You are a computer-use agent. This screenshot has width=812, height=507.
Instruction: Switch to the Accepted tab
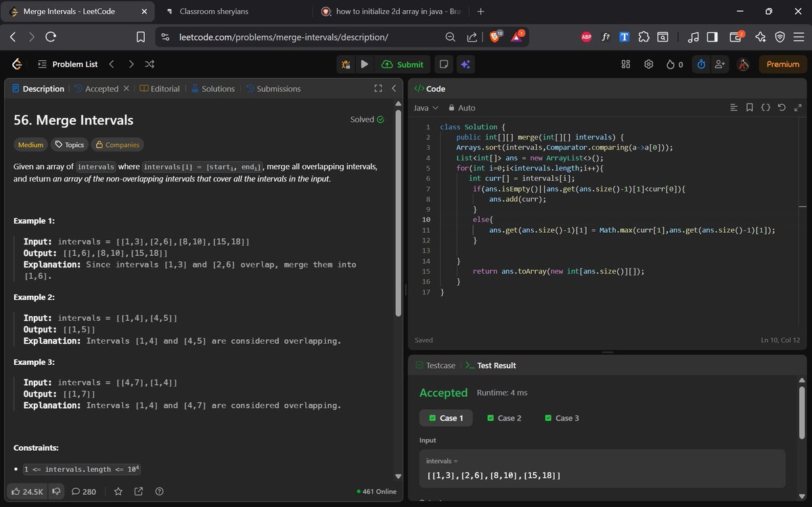96,89
